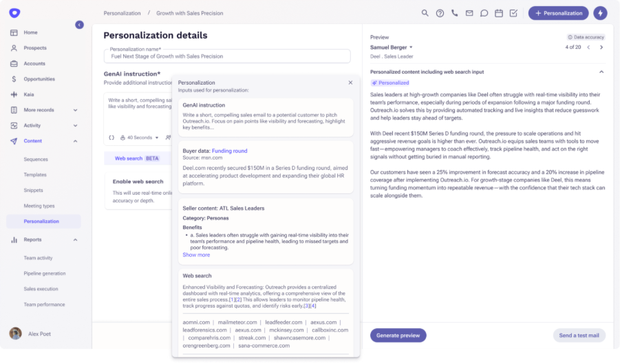The width and height of the screenshot is (620, 364).
Task: Click the Content paper plane icon
Action: (14, 141)
